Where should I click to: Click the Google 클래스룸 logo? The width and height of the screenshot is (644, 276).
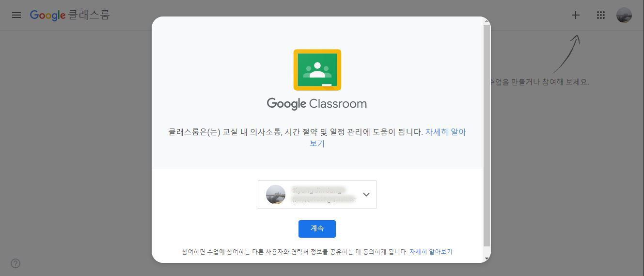point(70,15)
